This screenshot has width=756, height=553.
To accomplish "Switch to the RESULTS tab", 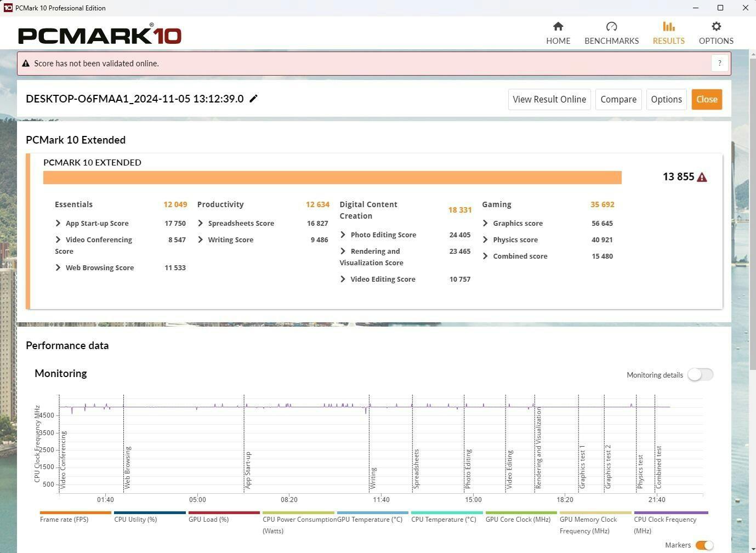I will point(668,33).
